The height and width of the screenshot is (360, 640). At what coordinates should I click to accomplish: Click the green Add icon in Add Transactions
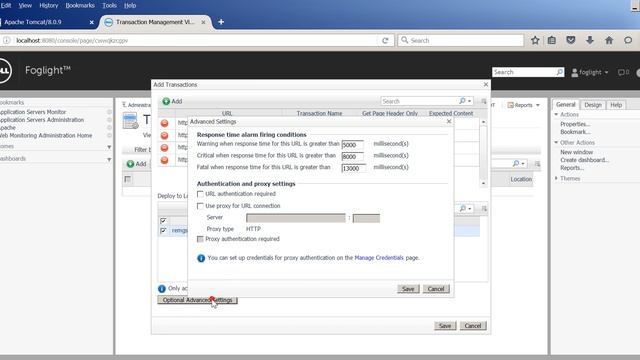click(166, 101)
